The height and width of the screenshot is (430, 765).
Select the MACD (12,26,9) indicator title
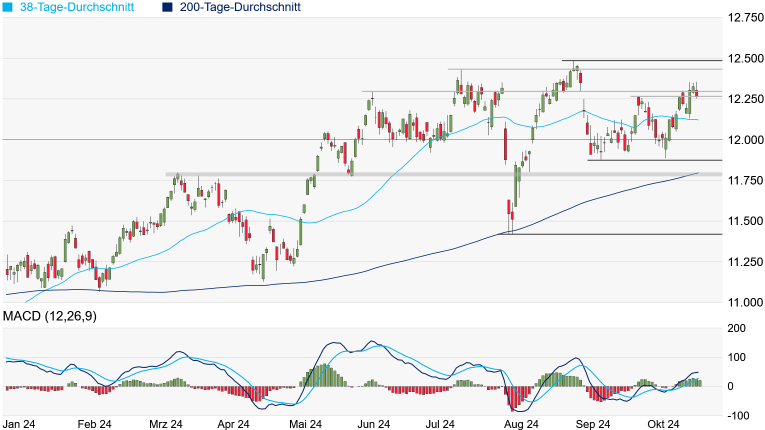click(51, 316)
